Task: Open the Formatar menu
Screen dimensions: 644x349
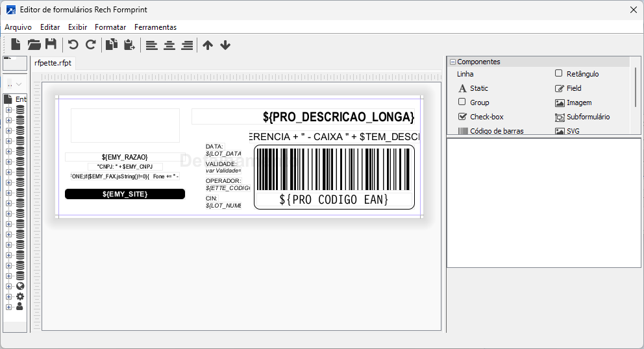Action: (x=110, y=27)
